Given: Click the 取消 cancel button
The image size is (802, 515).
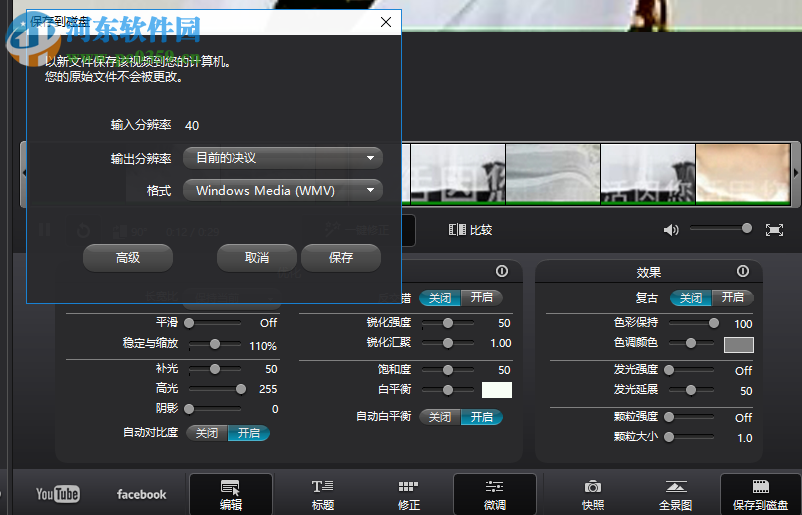Looking at the screenshot, I should click(257, 258).
